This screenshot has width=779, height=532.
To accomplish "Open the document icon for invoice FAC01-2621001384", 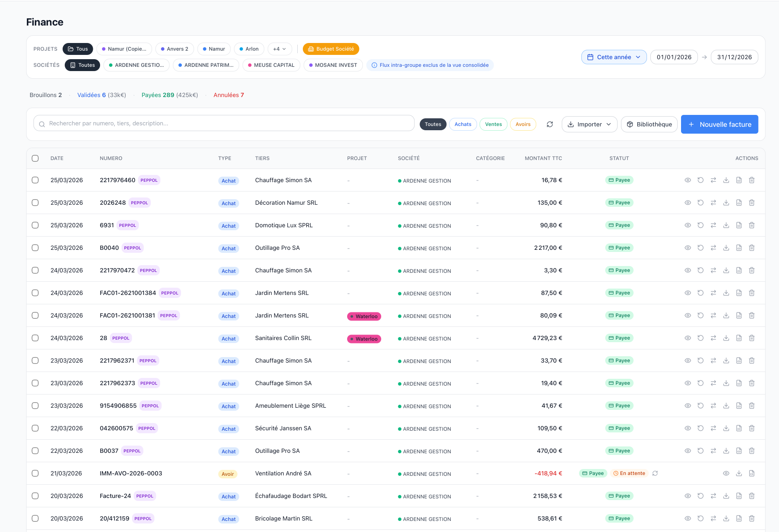I will pos(739,293).
